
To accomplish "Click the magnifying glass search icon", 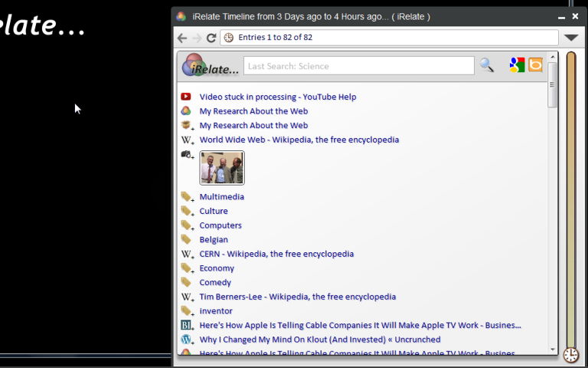I will [487, 65].
